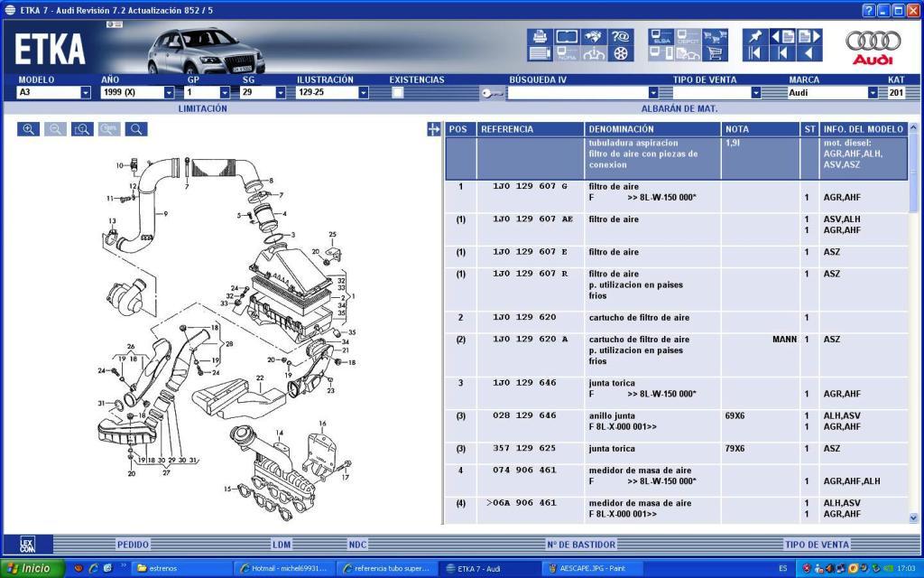Screen dimensions: 924x578
Task: Click the LDM bottom bar item
Action: point(282,545)
